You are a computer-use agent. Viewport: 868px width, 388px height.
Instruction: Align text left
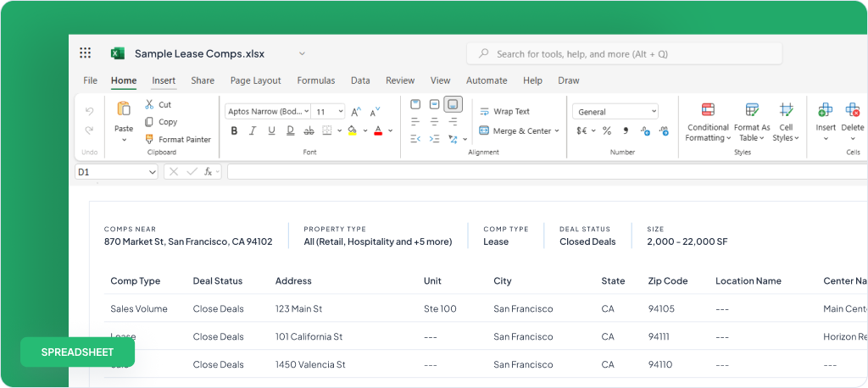click(x=415, y=121)
